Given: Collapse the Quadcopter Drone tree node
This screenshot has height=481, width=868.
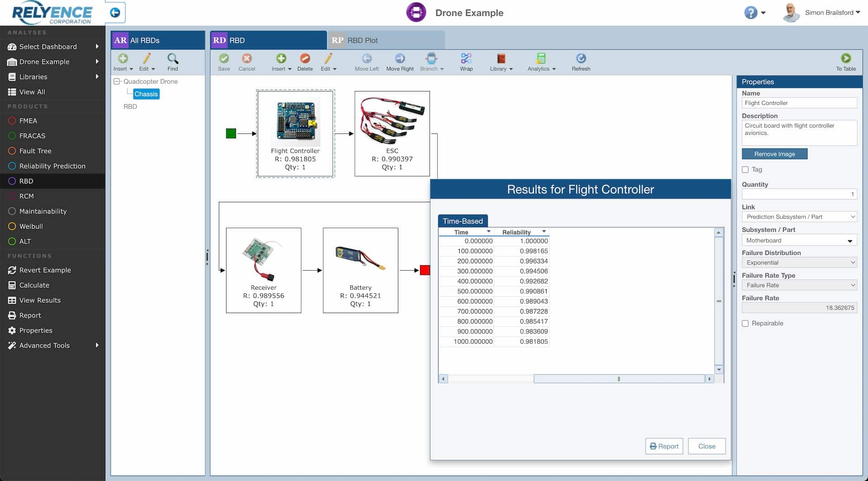Looking at the screenshot, I should [x=117, y=81].
